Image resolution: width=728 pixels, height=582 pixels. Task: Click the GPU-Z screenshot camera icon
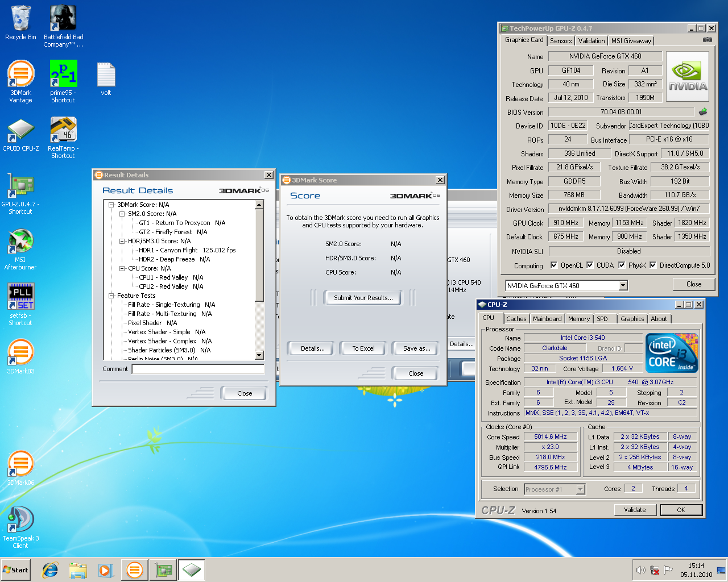[x=707, y=40]
